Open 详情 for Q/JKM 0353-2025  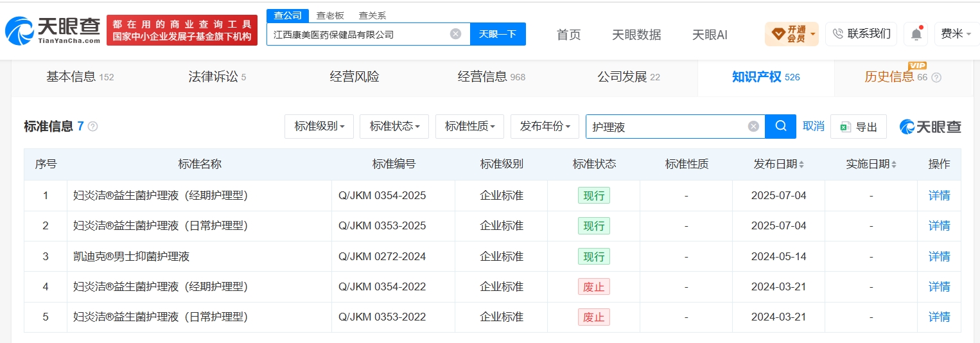pyautogui.click(x=939, y=225)
